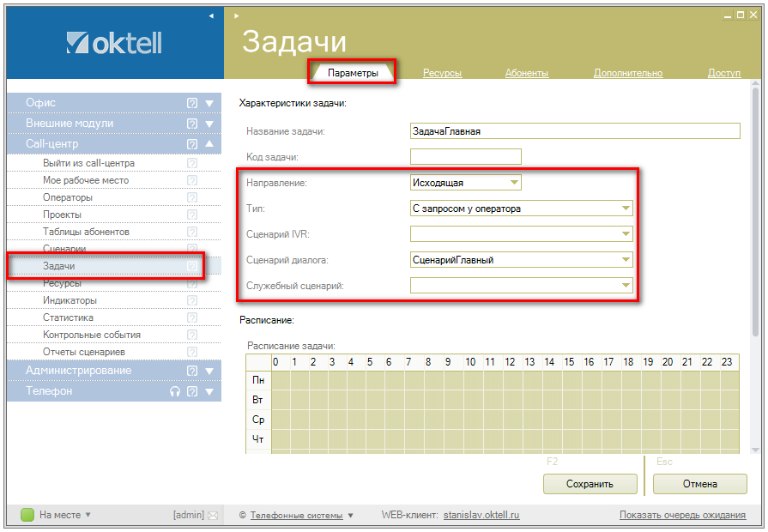Screen dimensions: 768x532
Task: Click the help icon beside Операторы
Action: (x=192, y=197)
